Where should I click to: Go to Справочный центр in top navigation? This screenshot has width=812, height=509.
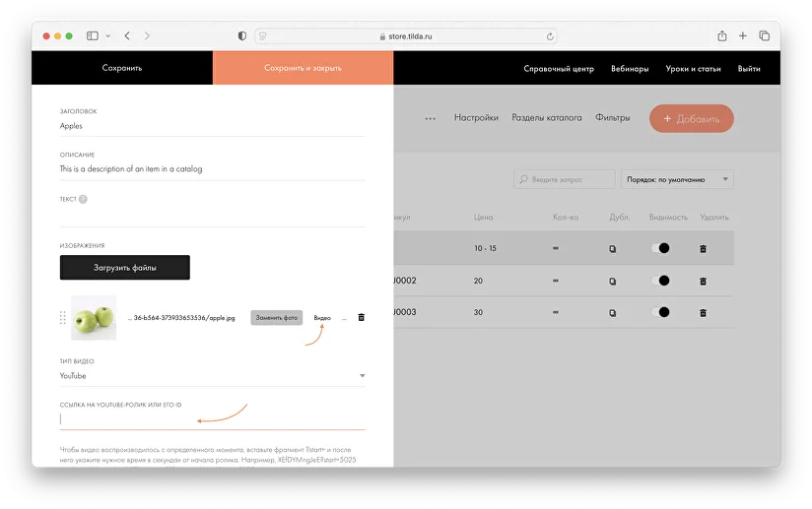point(558,68)
